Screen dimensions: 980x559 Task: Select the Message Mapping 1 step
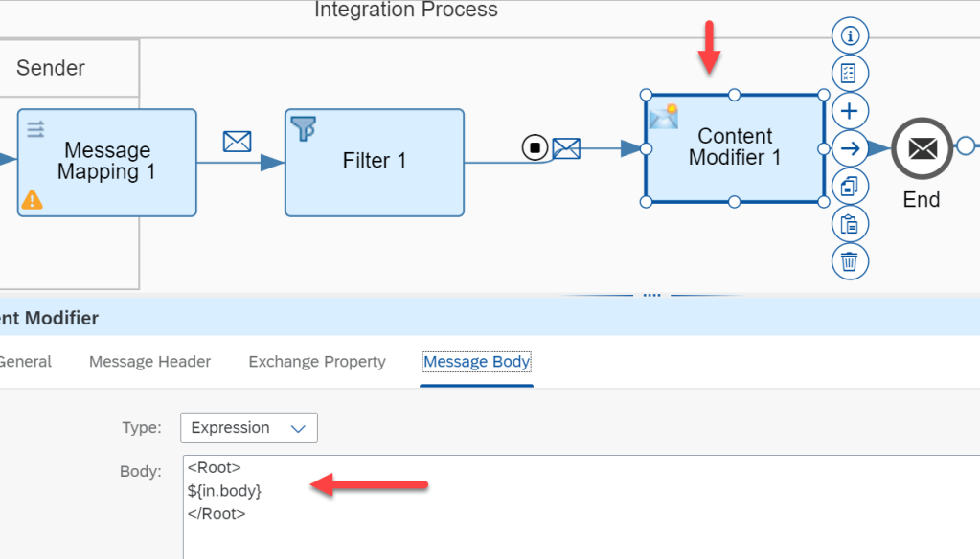[106, 162]
